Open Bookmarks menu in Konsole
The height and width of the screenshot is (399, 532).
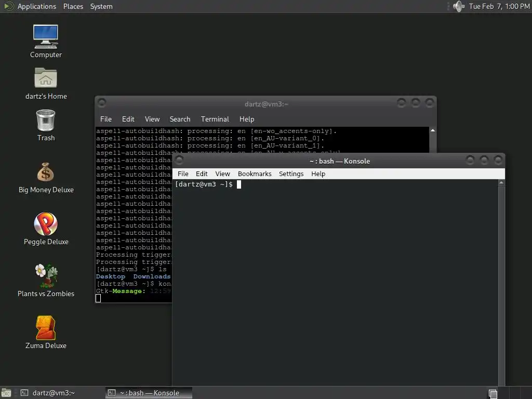(255, 174)
